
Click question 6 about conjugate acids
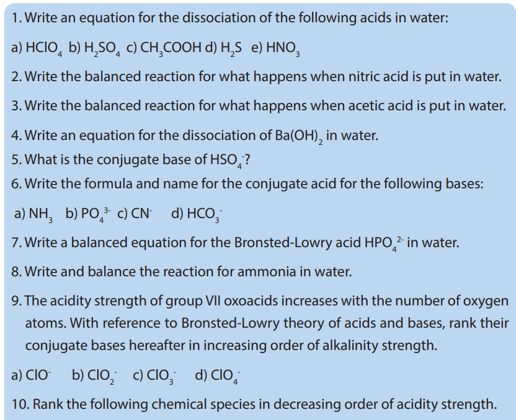tap(247, 184)
